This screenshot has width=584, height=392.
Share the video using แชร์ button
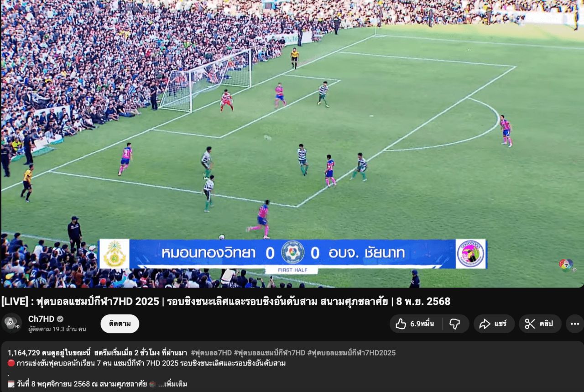pyautogui.click(x=494, y=324)
